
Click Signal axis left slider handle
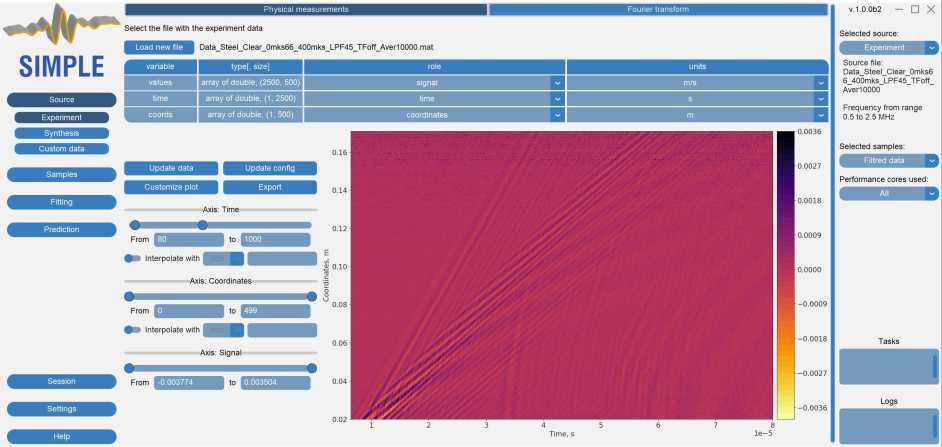pos(129,368)
